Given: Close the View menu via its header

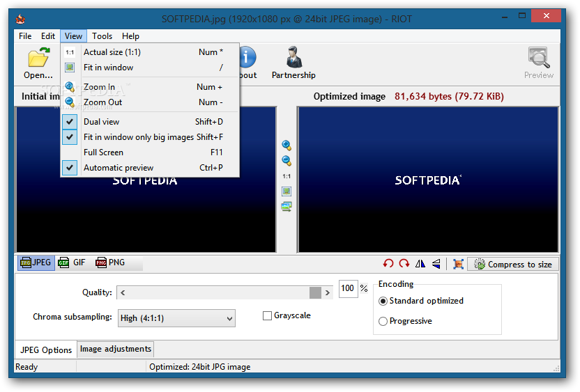Looking at the screenshot, I should click(x=73, y=36).
